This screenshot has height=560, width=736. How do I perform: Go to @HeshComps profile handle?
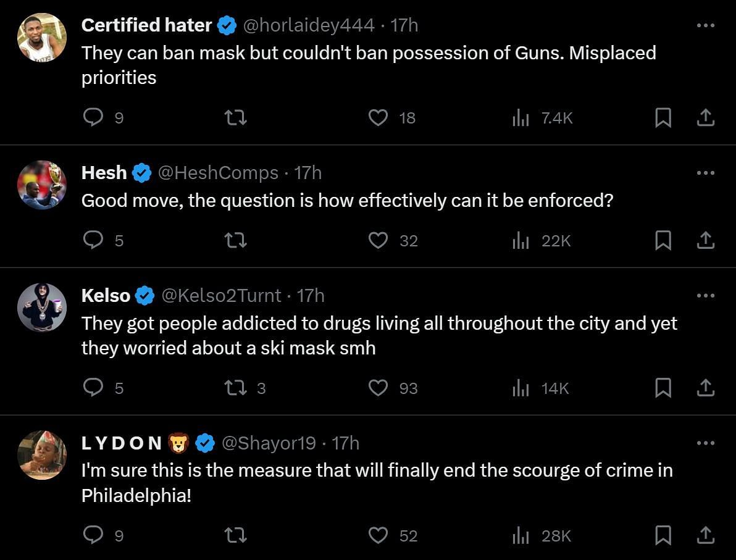[218, 173]
